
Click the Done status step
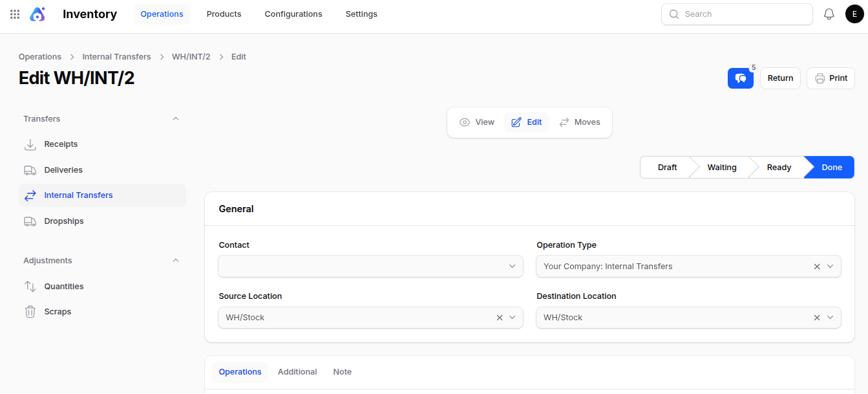pos(831,168)
